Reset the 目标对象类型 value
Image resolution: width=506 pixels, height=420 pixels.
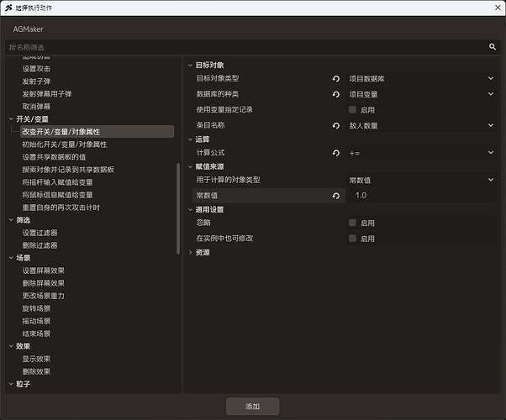[336, 79]
